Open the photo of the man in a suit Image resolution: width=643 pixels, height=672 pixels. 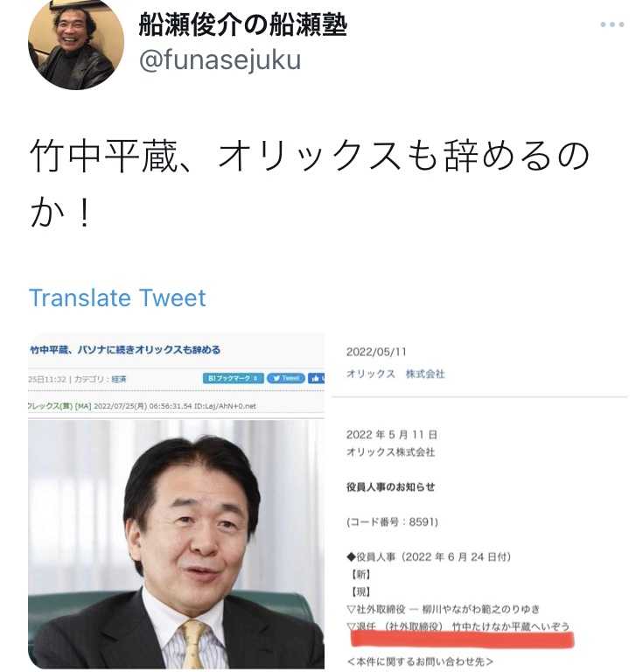176,543
